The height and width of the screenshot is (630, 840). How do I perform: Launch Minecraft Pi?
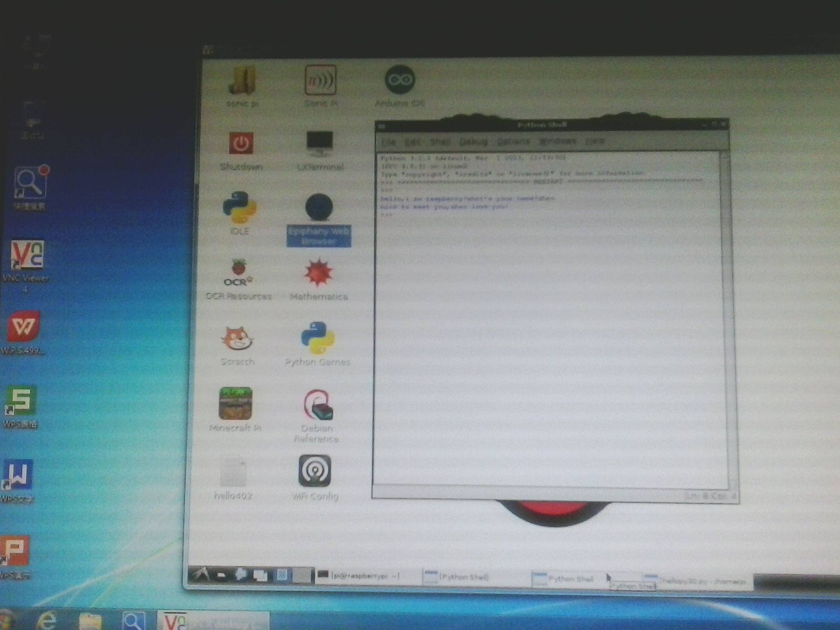pyautogui.click(x=235, y=403)
